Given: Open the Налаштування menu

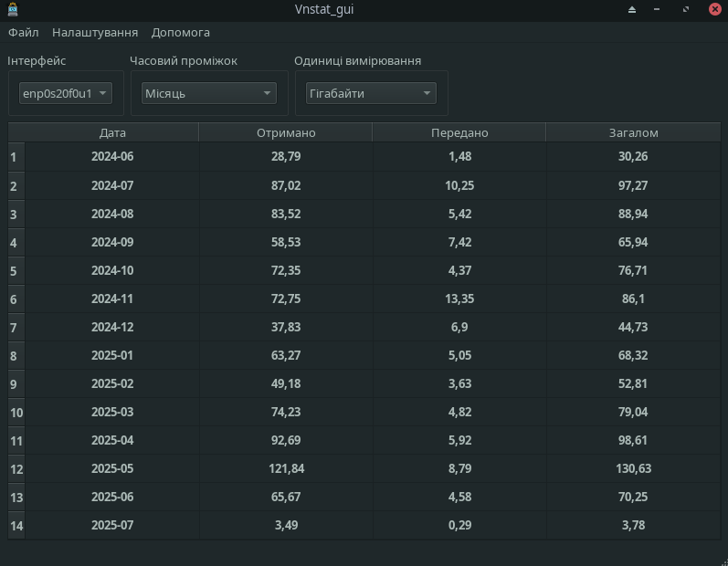Looking at the screenshot, I should (95, 32).
